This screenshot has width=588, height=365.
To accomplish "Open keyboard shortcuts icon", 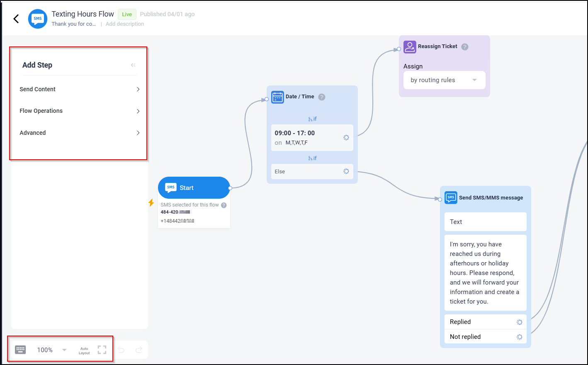I will [20, 350].
